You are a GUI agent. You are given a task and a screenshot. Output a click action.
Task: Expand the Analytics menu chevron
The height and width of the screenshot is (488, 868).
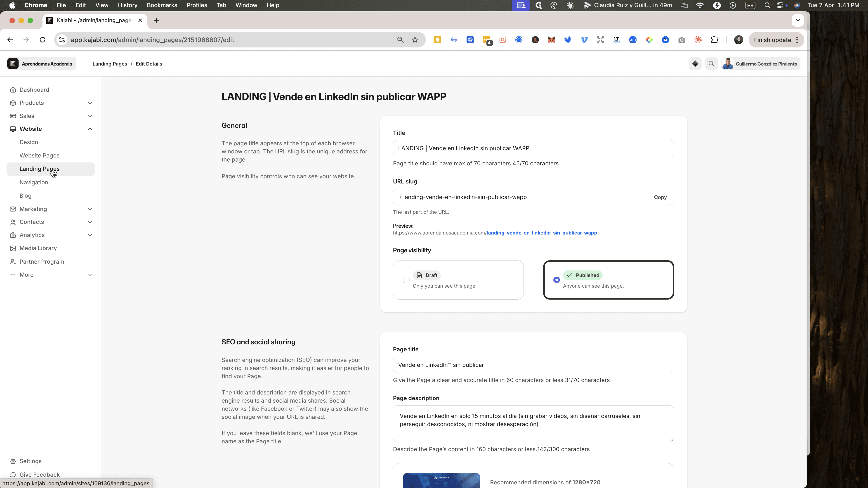click(x=90, y=235)
